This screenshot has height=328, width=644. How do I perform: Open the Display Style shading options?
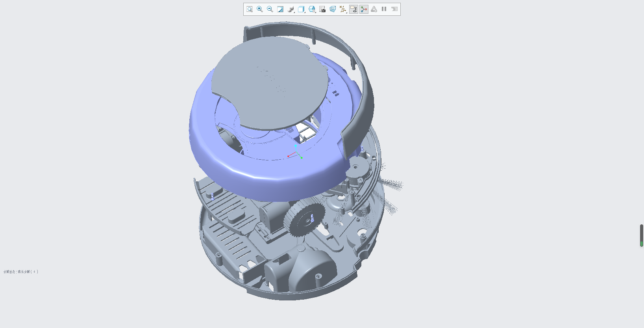(x=291, y=9)
